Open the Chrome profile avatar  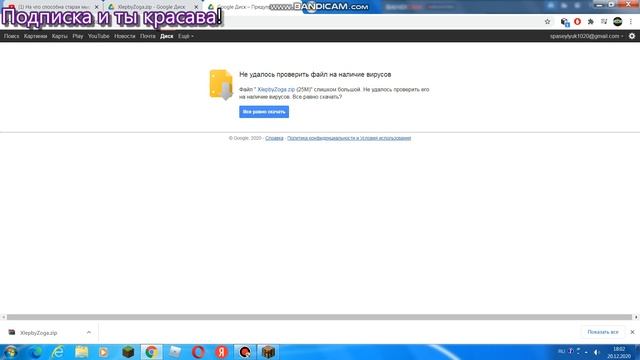618,22
